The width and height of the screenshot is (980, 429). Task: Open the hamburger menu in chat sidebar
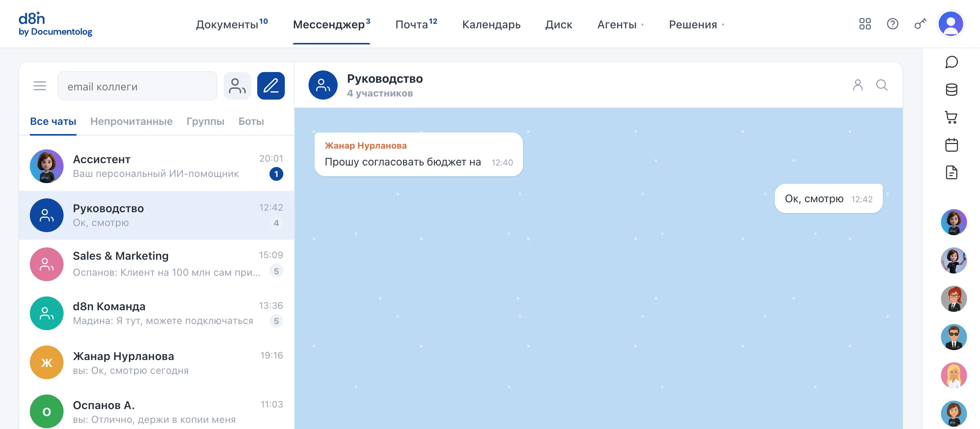[40, 86]
